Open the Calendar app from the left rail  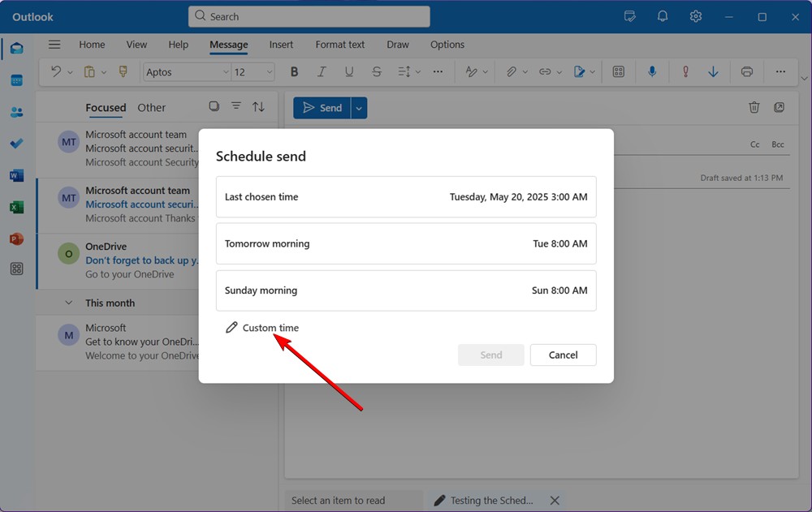pyautogui.click(x=16, y=80)
